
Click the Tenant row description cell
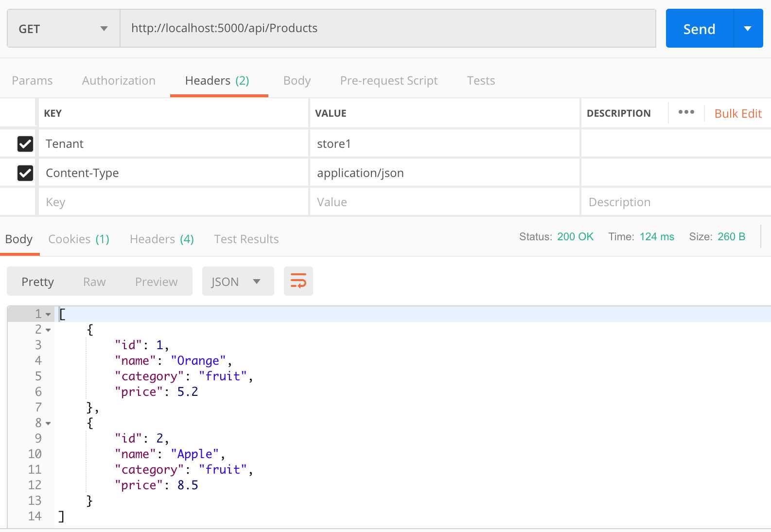676,143
